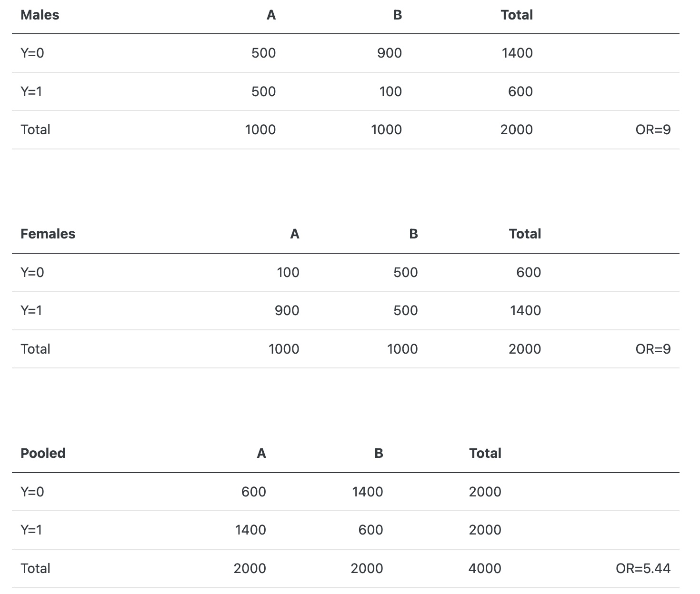Click 600 in Pooled Y=1 column B
The image size is (700, 594).
370,530
